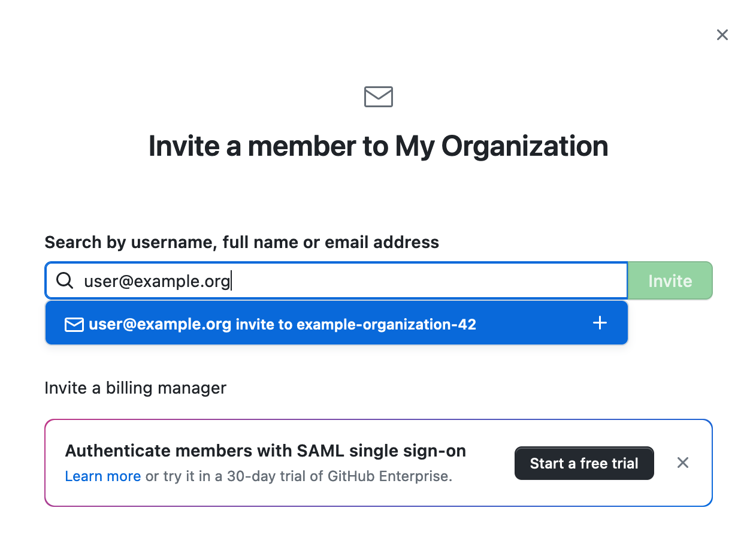
Task: Click the large envelope icon above the title
Action: 379,96
